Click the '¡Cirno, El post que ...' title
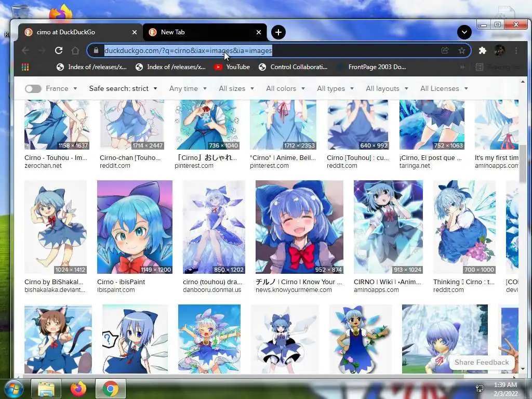 (431, 158)
